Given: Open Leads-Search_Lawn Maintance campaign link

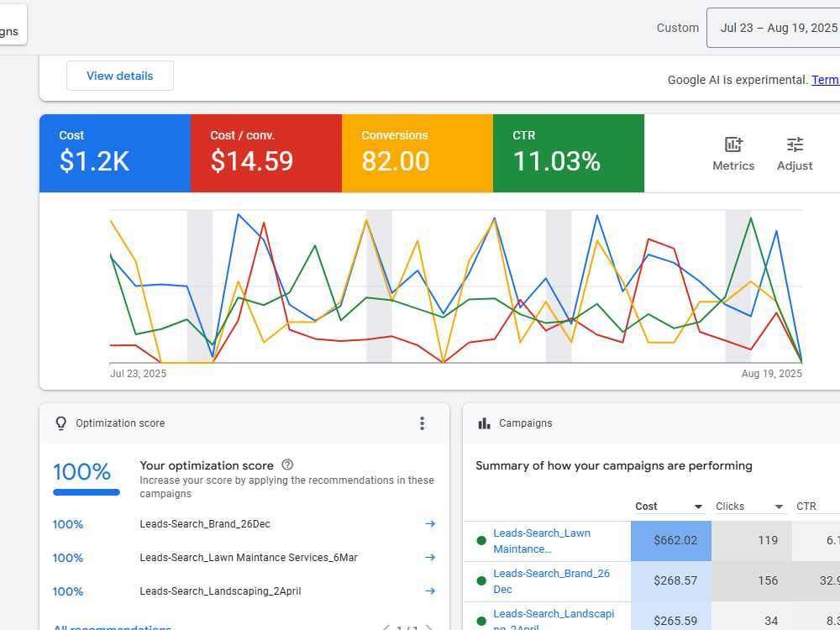Looking at the screenshot, I should [542, 541].
